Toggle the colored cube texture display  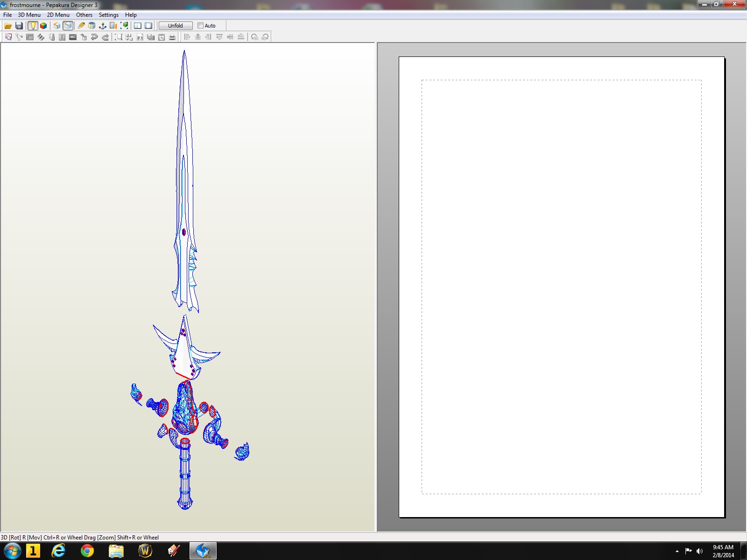[43, 26]
